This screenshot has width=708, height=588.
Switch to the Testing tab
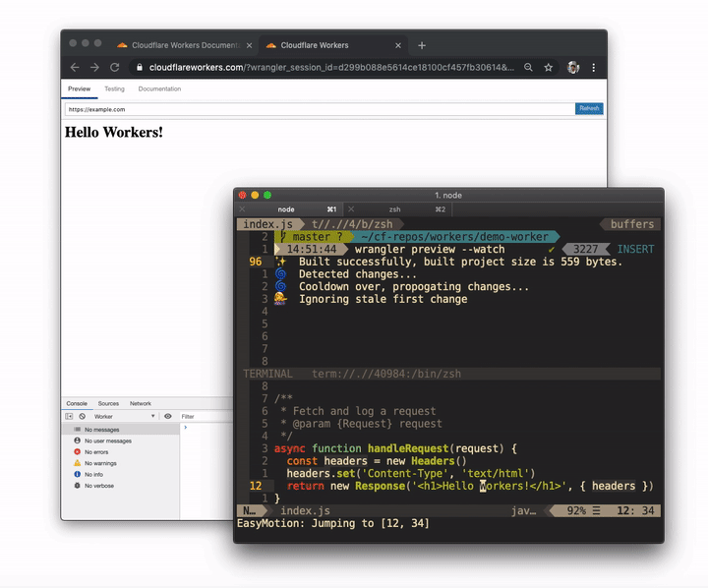coord(114,88)
